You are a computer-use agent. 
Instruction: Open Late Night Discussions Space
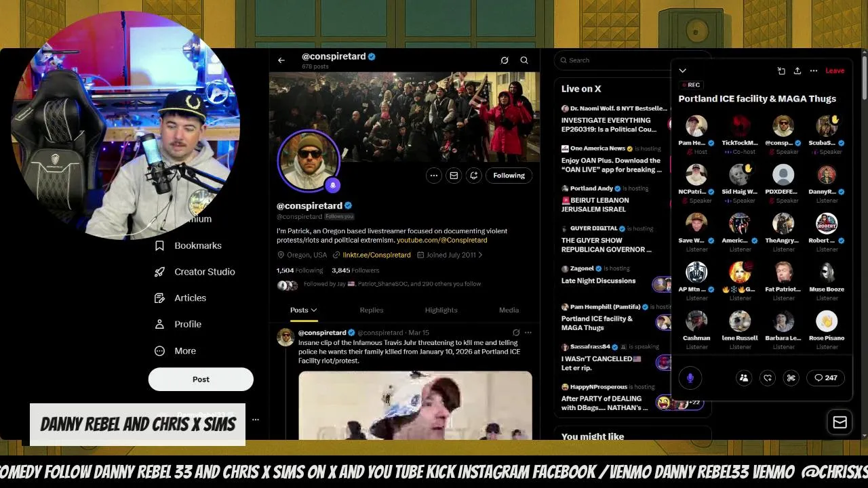pyautogui.click(x=614, y=275)
